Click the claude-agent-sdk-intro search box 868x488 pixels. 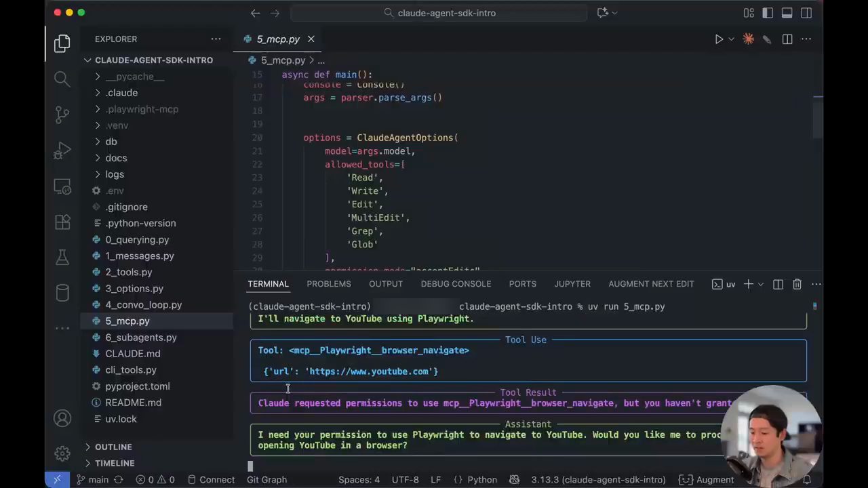point(438,13)
